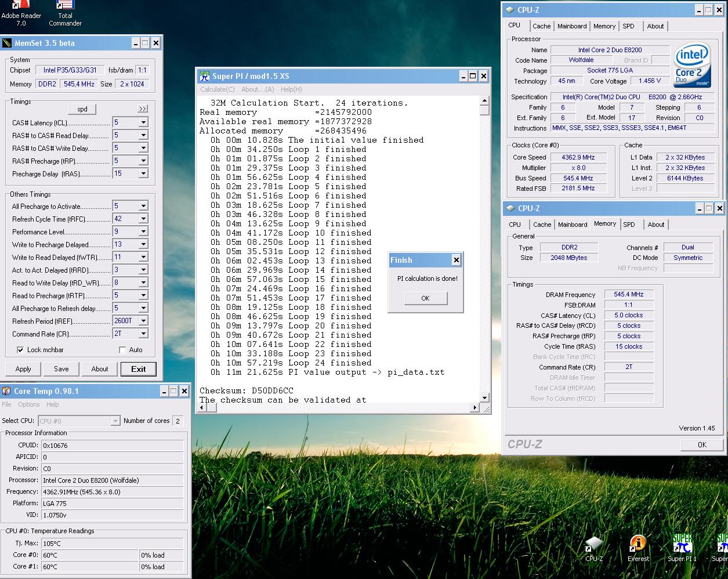
Task: Open Help menu in Core Temp
Action: pos(53,404)
